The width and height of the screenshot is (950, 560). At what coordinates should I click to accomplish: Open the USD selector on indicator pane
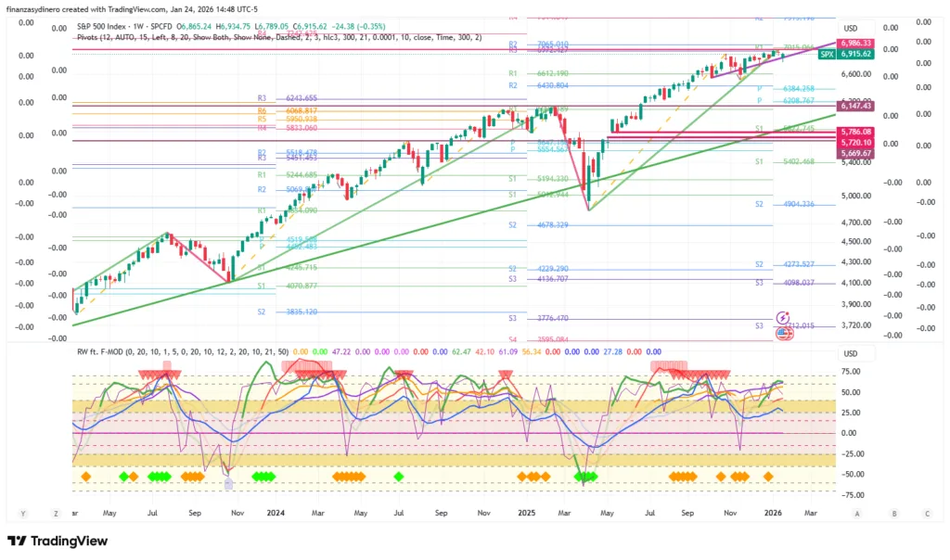[850, 354]
